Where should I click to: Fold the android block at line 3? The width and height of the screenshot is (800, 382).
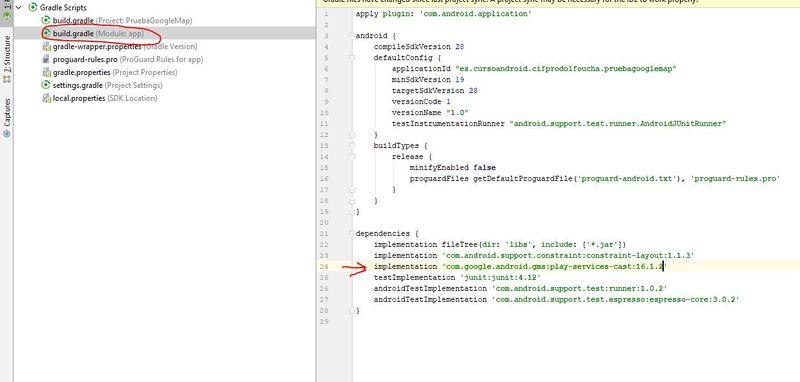point(352,36)
